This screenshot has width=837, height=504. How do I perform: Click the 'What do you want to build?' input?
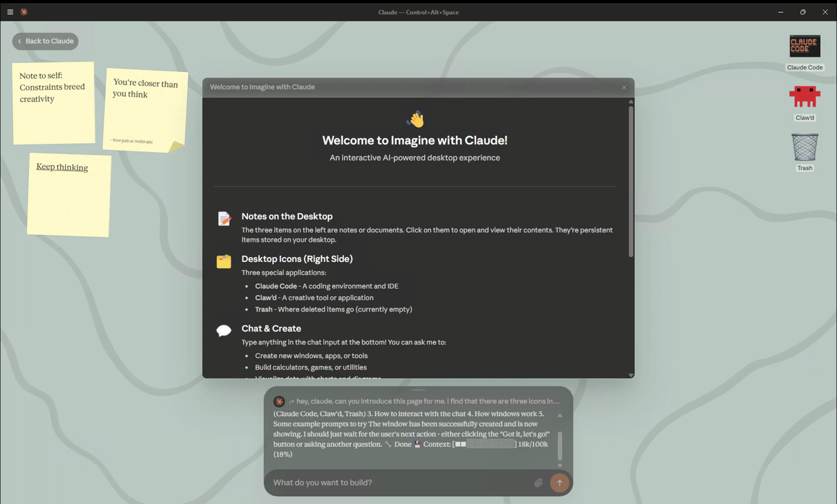click(x=401, y=483)
